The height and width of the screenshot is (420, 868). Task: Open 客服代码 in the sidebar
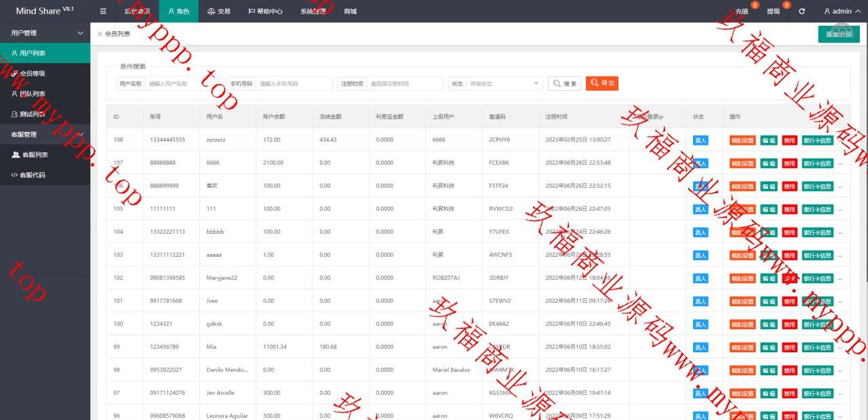pyautogui.click(x=33, y=175)
